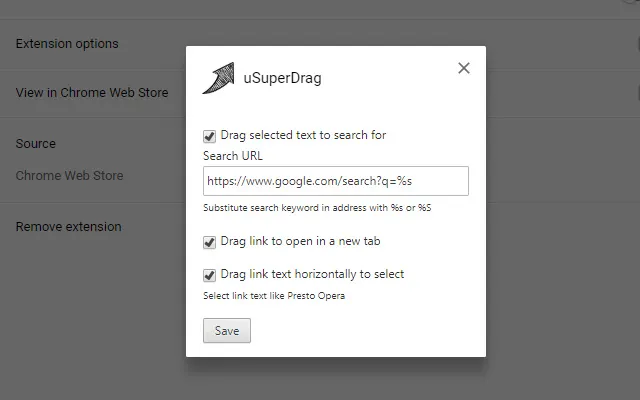Click the "Drag link text horizontally to select" label
Viewport: 640px width, 400px height.
(x=311, y=274)
